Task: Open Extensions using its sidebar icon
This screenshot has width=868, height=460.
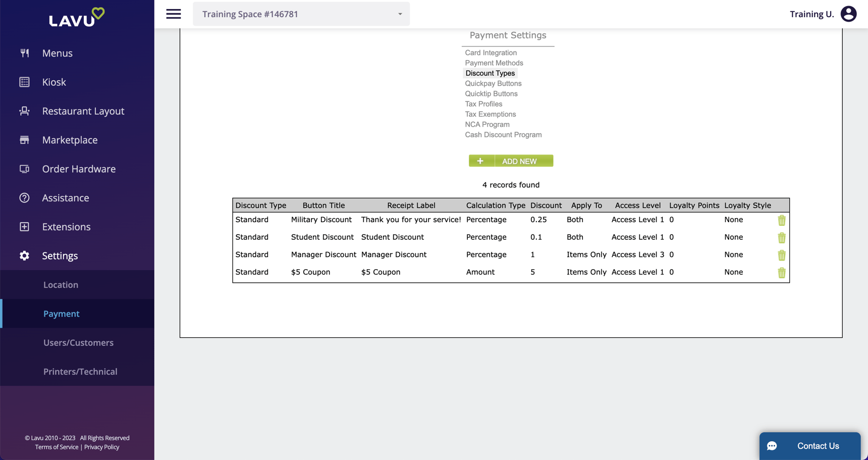Action: [25, 227]
